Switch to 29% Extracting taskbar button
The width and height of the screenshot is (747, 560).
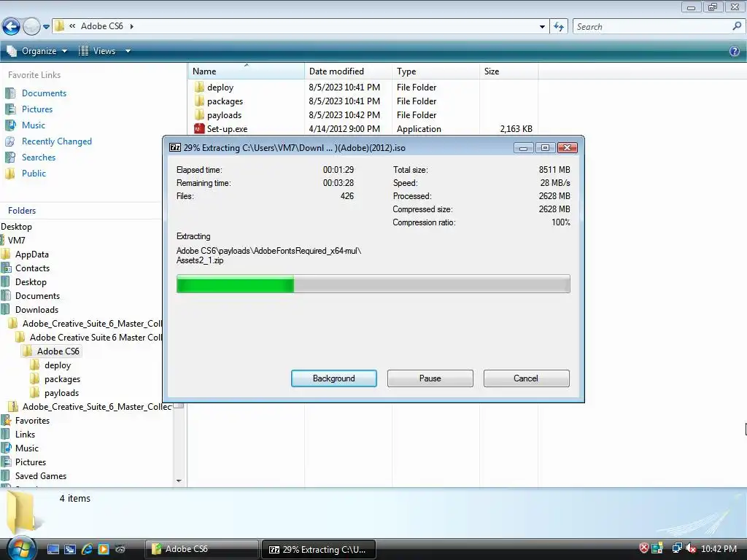coord(319,549)
